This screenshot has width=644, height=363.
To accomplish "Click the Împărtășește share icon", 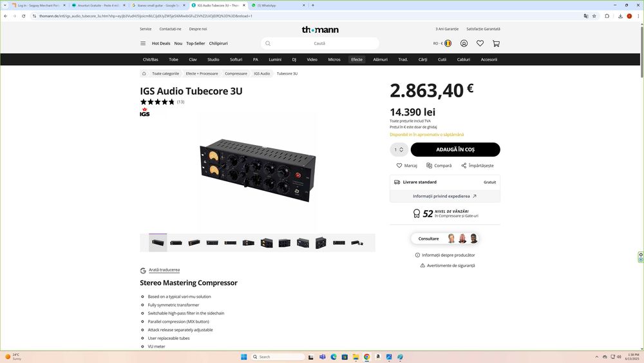I will pyautogui.click(x=464, y=165).
